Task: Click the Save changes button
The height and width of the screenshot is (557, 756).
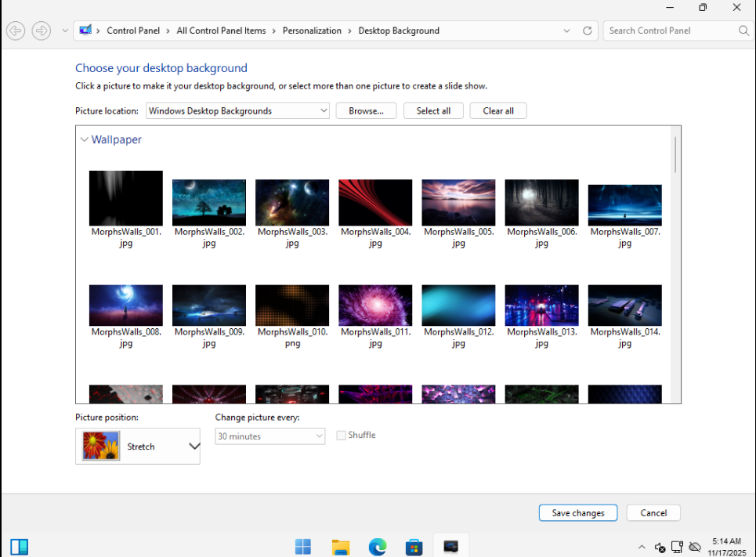Action: 577,513
